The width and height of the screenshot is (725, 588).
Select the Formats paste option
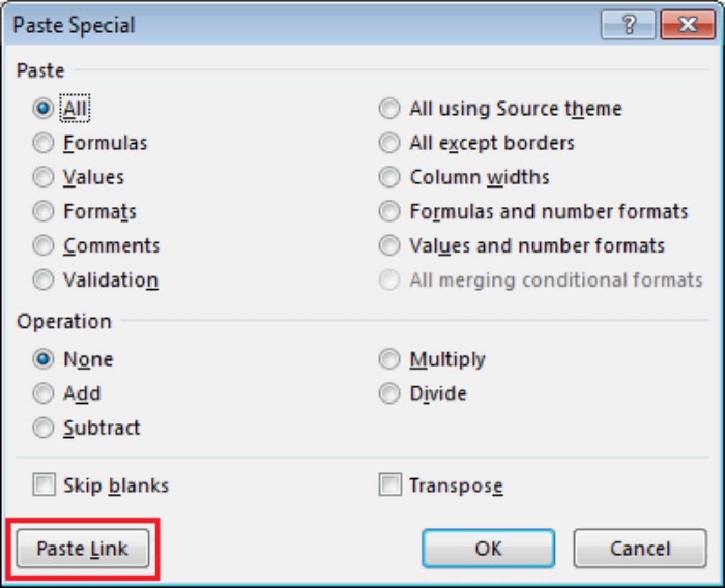click(43, 211)
